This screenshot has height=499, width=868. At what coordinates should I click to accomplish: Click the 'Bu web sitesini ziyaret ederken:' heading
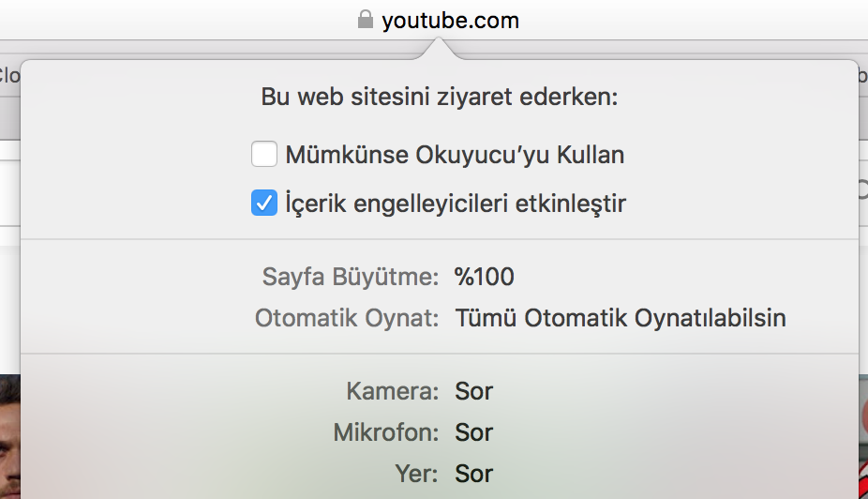coord(439,98)
